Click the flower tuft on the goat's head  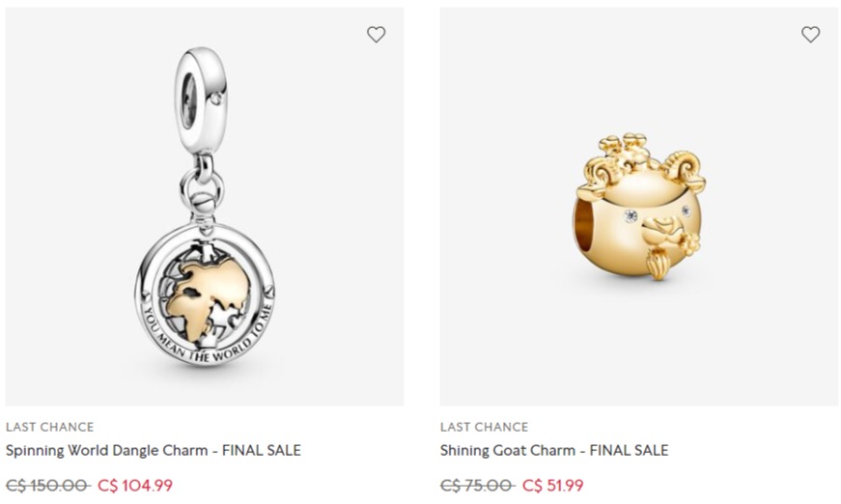pos(627,148)
